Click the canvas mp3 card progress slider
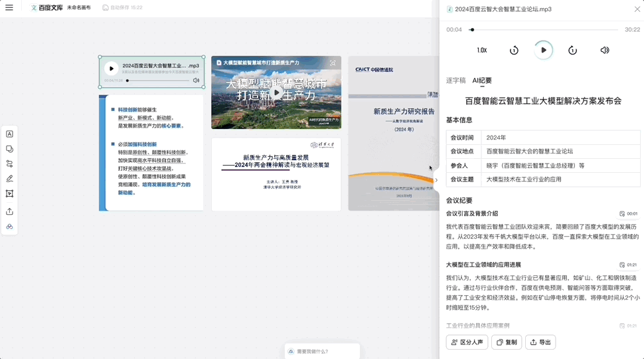 click(157, 80)
